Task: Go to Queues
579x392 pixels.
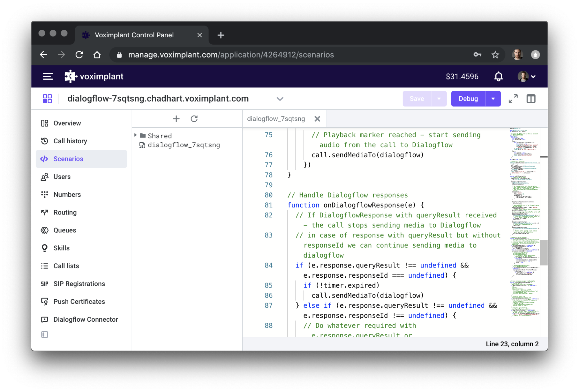Action: point(81,230)
